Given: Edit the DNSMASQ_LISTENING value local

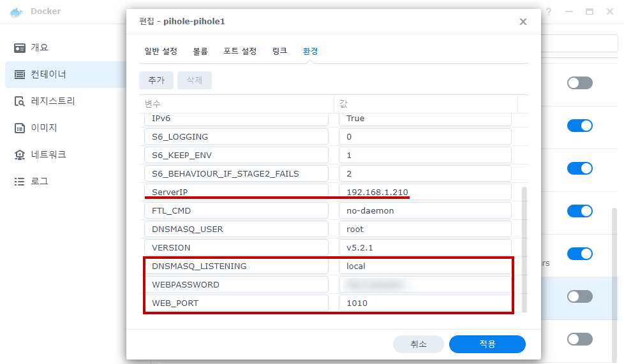Looking at the screenshot, I should click(x=425, y=266).
